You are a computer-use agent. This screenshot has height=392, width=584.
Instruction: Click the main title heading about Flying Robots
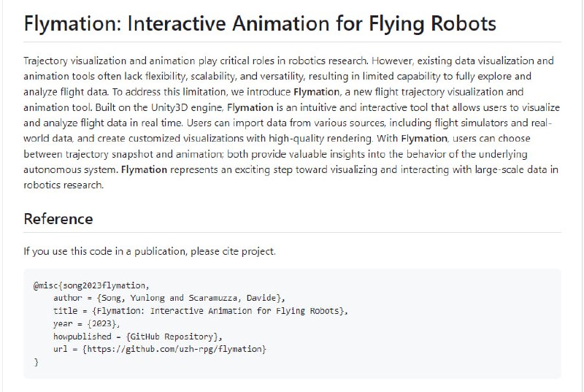[x=260, y=23]
